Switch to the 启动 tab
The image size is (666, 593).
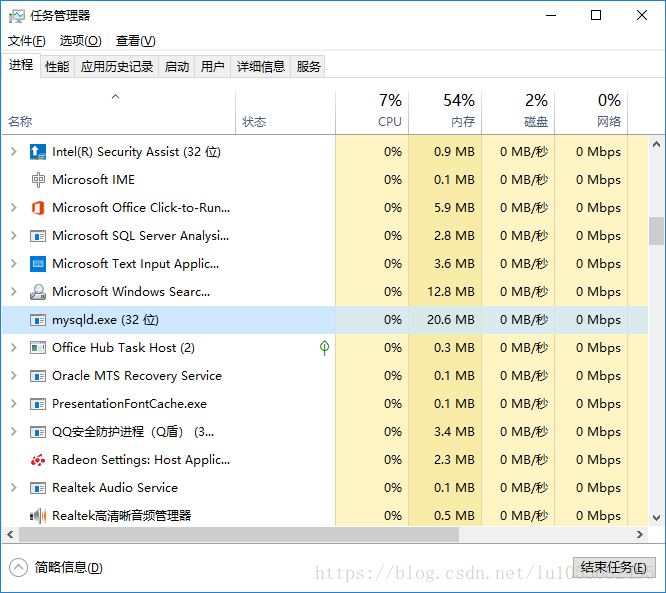coord(177,67)
